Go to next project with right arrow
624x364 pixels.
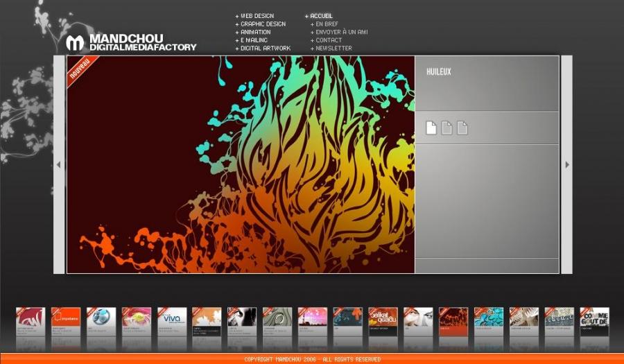coord(566,164)
